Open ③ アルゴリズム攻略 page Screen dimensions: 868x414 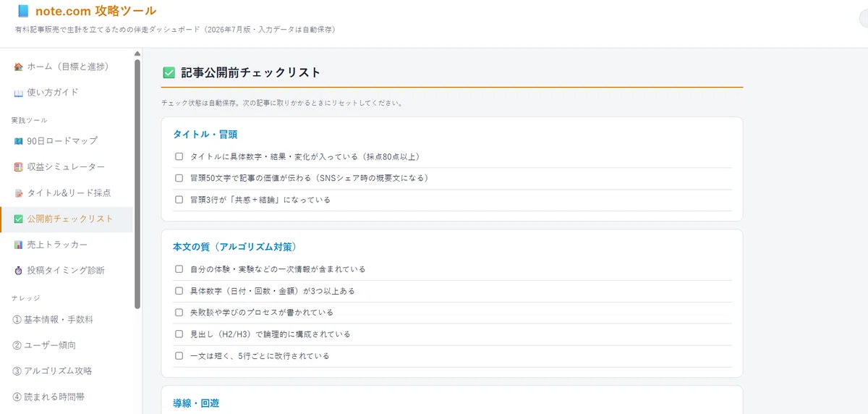(67, 371)
